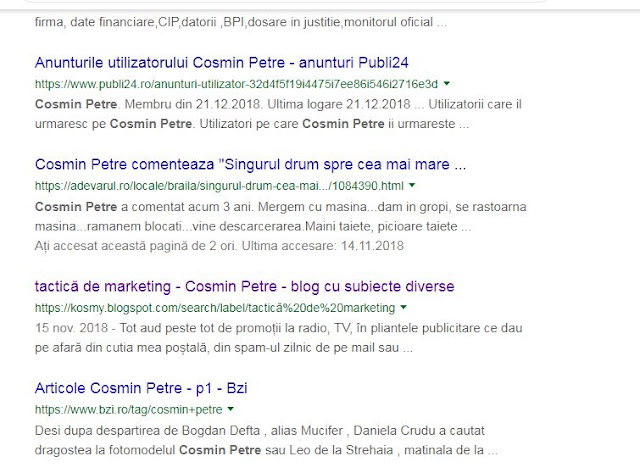The image size is (640, 473).
Task: Click the green adevarul.ro URL text
Action: tap(219, 186)
